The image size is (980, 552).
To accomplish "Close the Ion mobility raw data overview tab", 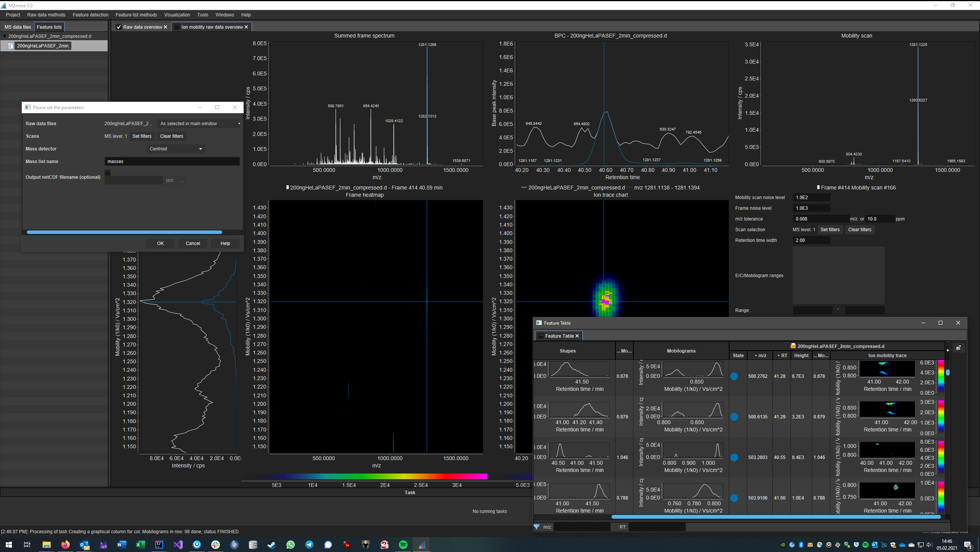I will point(246,27).
